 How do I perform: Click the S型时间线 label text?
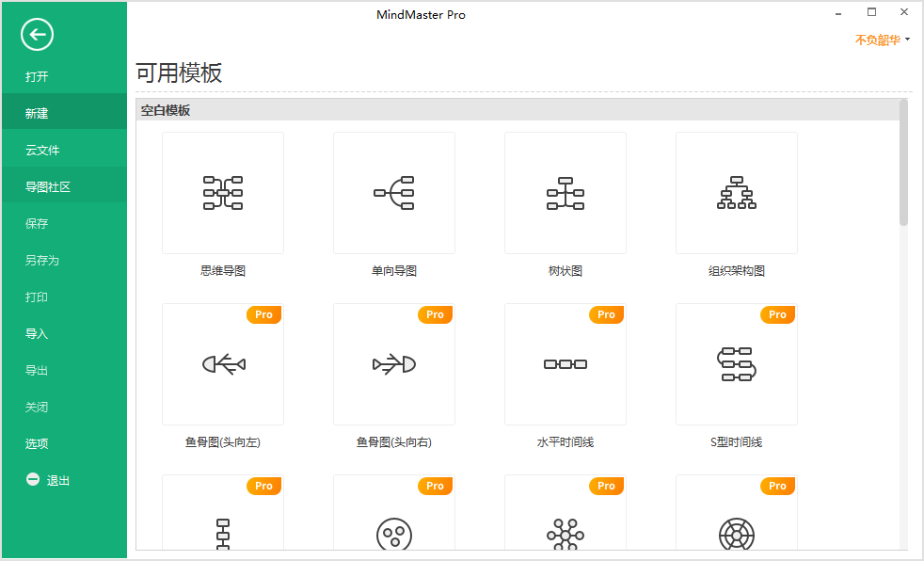point(737,442)
